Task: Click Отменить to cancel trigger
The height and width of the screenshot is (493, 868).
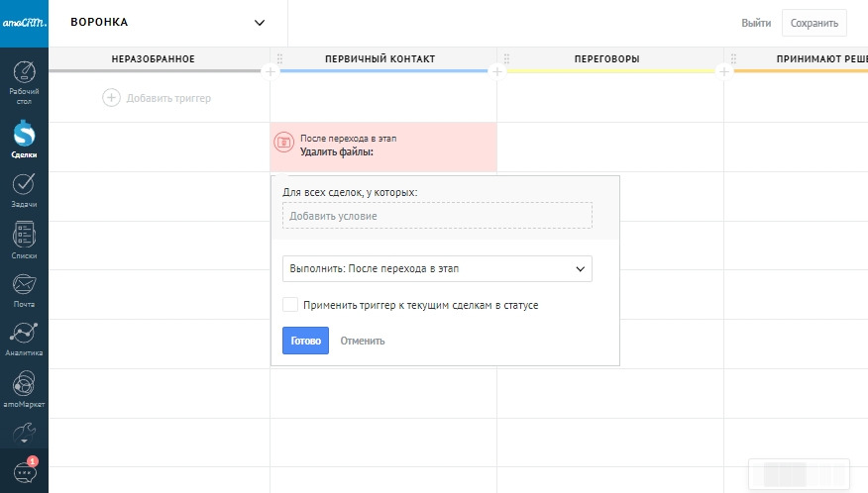Action: (x=363, y=341)
